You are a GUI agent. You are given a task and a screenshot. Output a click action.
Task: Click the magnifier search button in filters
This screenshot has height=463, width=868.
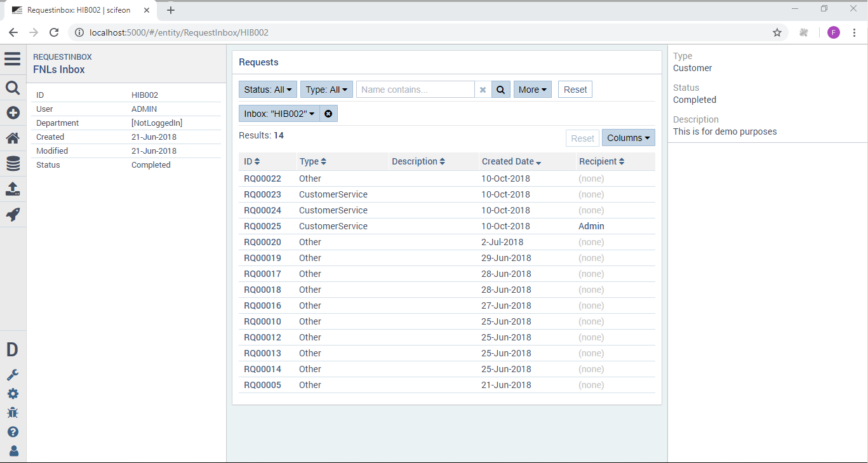(x=500, y=90)
